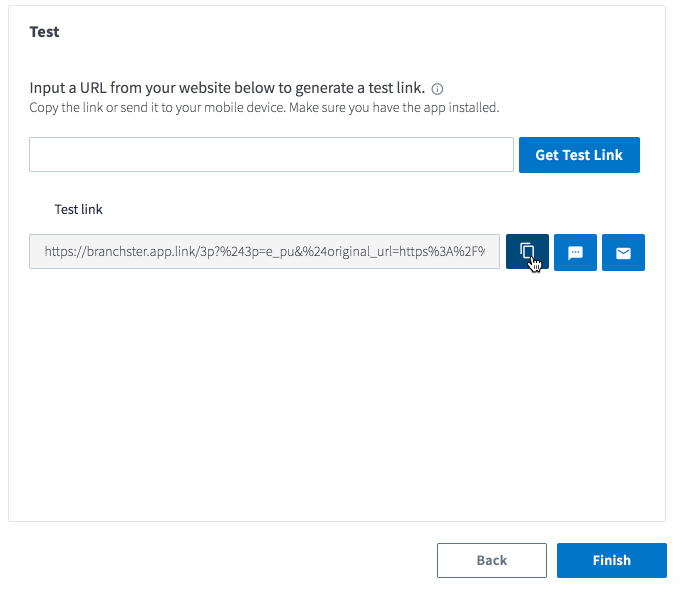Screen dimensions: 698x592
Task: Go back using the Back button
Action: point(492,560)
